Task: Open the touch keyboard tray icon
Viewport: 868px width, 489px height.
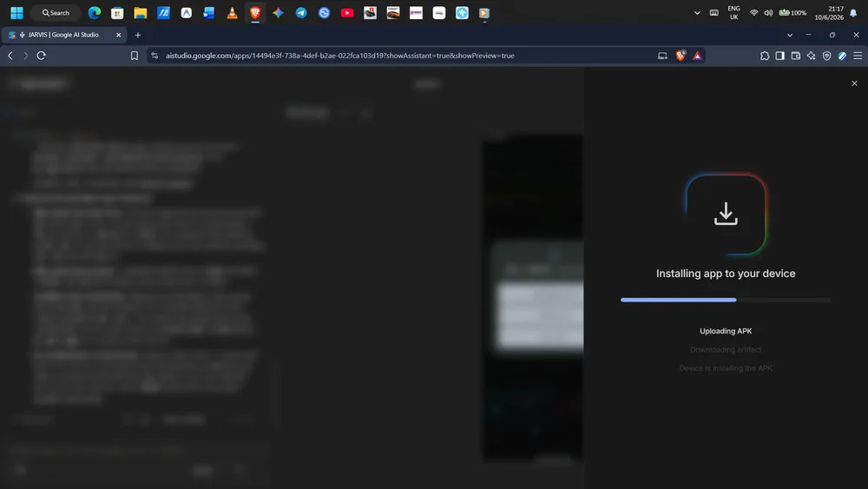Action: click(714, 13)
